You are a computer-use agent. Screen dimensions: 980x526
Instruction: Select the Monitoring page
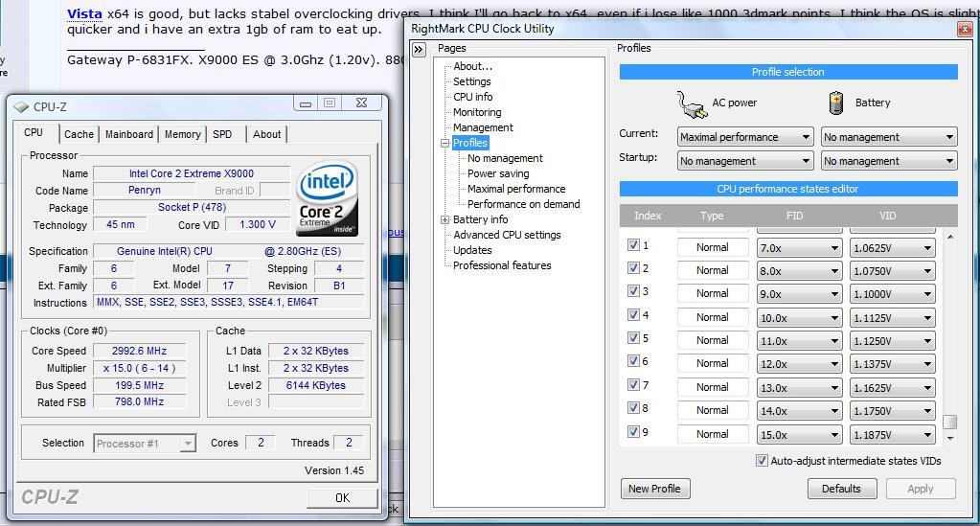tap(477, 113)
